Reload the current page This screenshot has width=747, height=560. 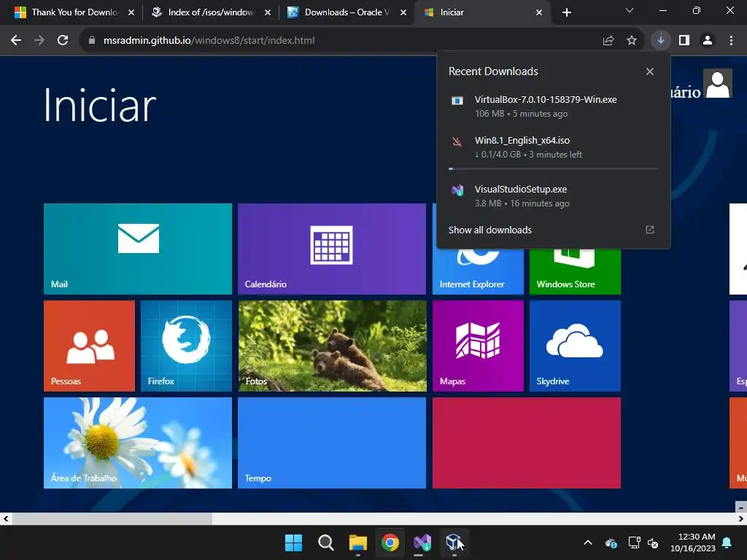(63, 41)
